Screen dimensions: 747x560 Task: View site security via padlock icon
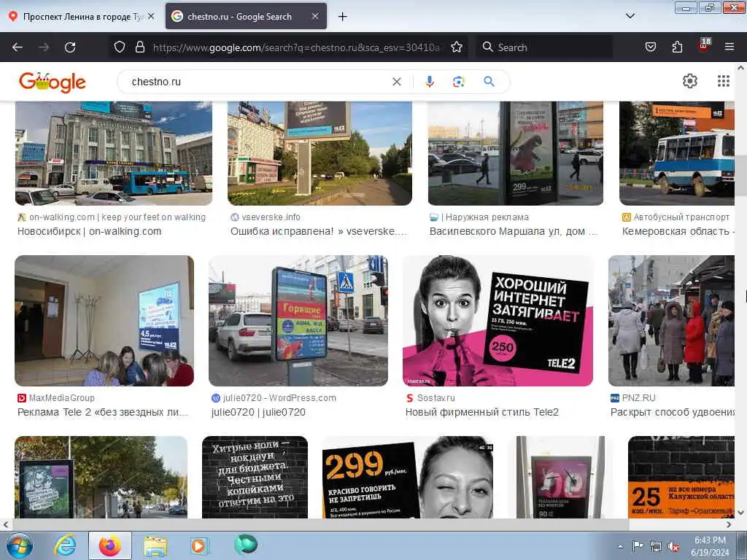point(139,47)
